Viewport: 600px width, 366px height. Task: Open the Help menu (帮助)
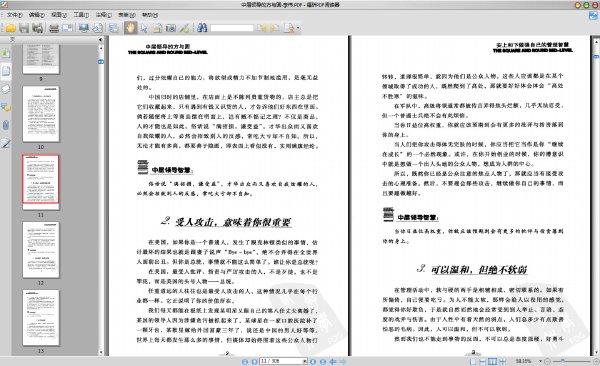(x=150, y=15)
